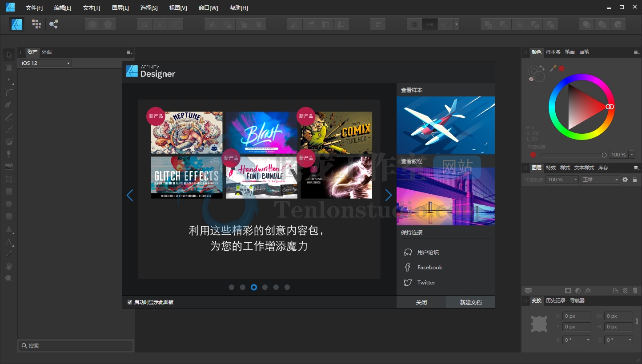Go to the sixth carousel dot

[287, 287]
